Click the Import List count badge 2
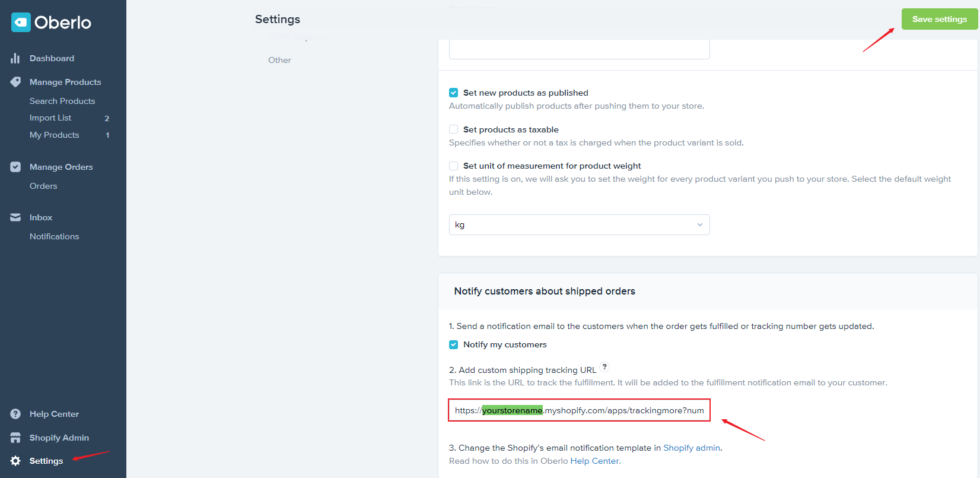 coord(107,118)
